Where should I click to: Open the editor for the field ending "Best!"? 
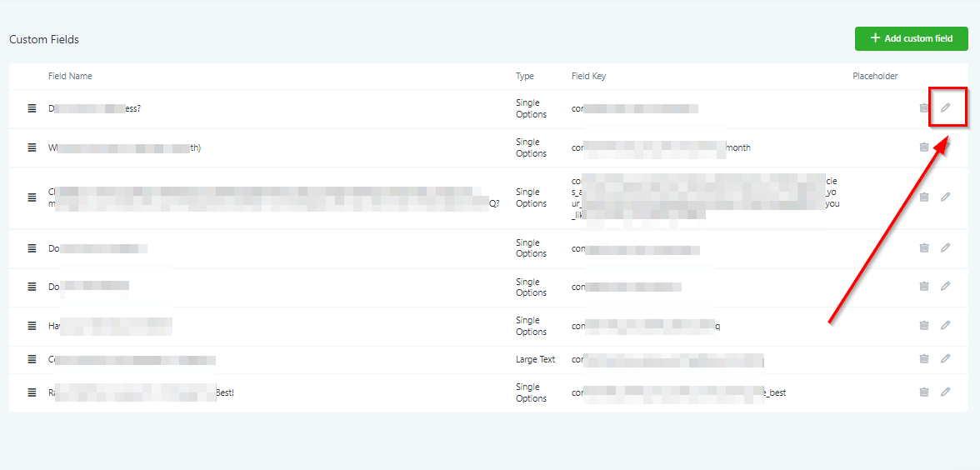(x=945, y=392)
